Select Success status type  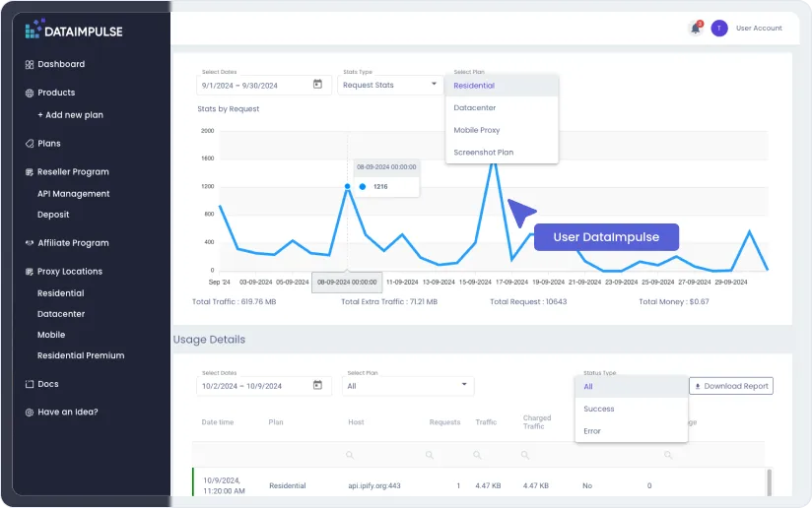632,409
